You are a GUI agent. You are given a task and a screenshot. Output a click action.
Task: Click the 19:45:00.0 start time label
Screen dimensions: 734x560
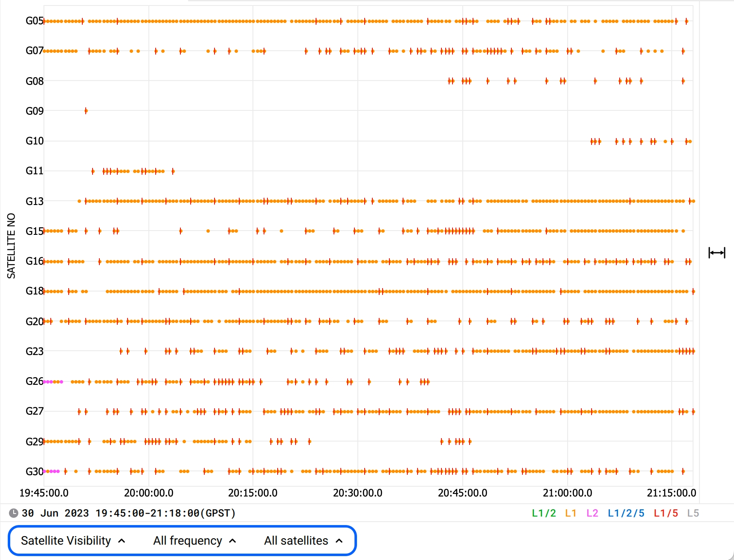[44, 493]
